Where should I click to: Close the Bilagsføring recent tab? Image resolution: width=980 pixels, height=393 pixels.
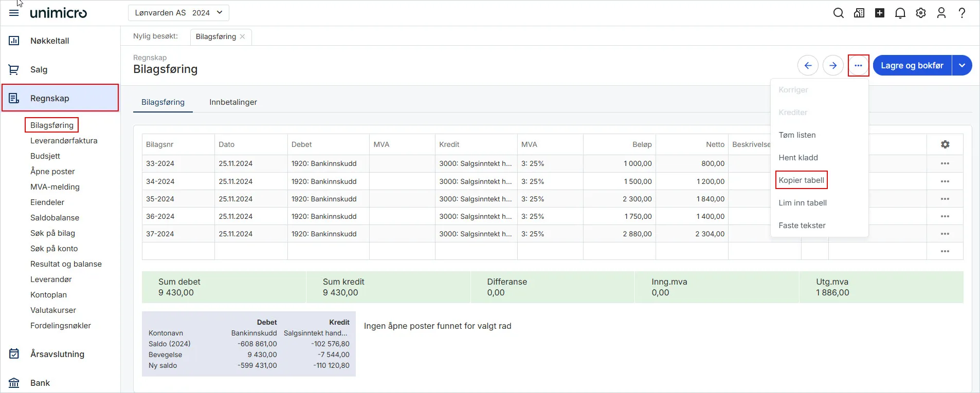[x=242, y=36]
